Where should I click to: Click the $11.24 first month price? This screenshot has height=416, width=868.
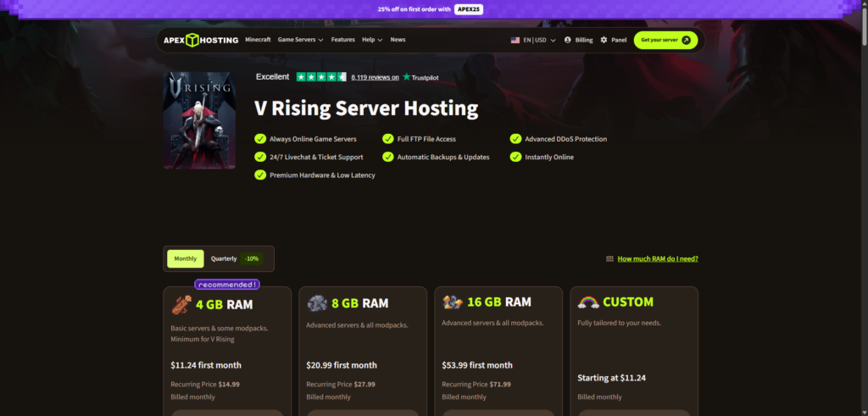(206, 365)
